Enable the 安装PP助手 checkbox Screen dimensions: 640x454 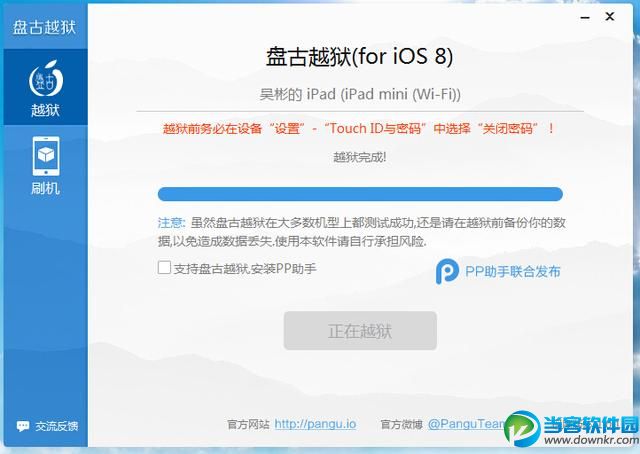(164, 268)
